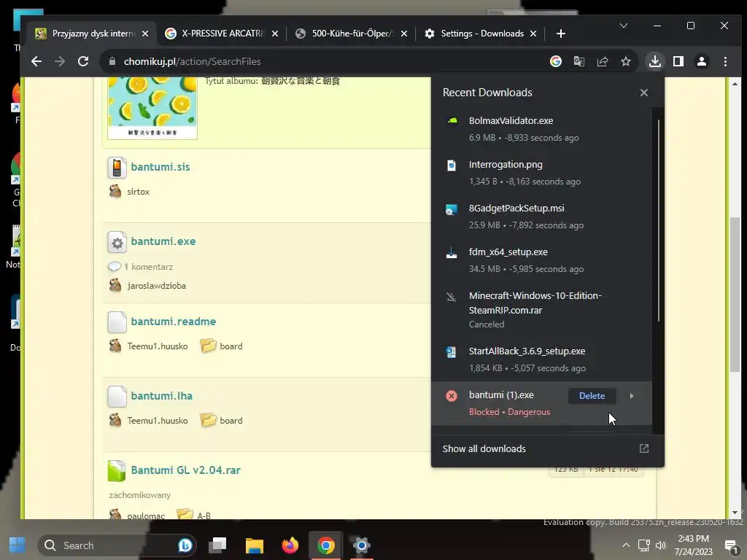Open the bantumi.exe file link
Screen dimensions: 747x560
(x=163, y=241)
